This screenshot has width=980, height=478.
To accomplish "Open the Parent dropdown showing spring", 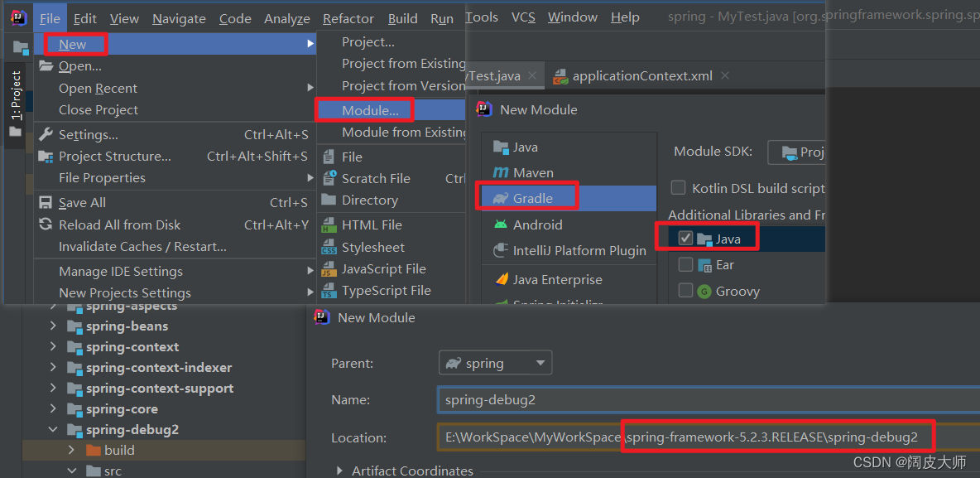I will click(496, 363).
